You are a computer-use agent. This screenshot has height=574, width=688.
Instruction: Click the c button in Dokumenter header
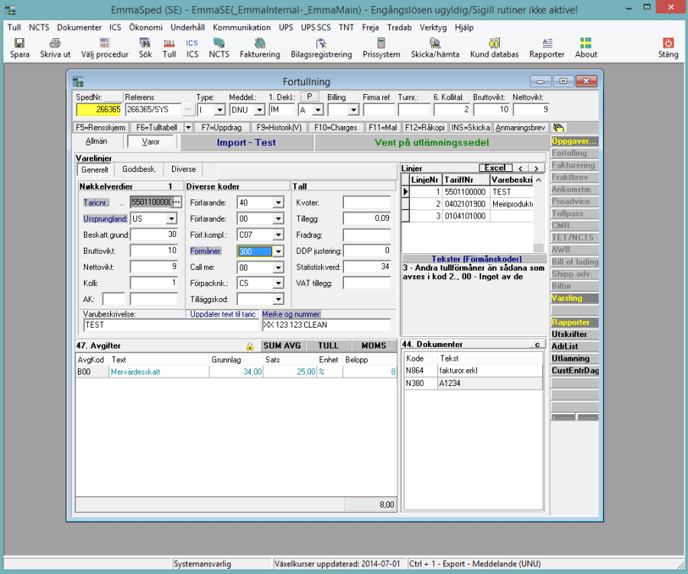point(537,344)
